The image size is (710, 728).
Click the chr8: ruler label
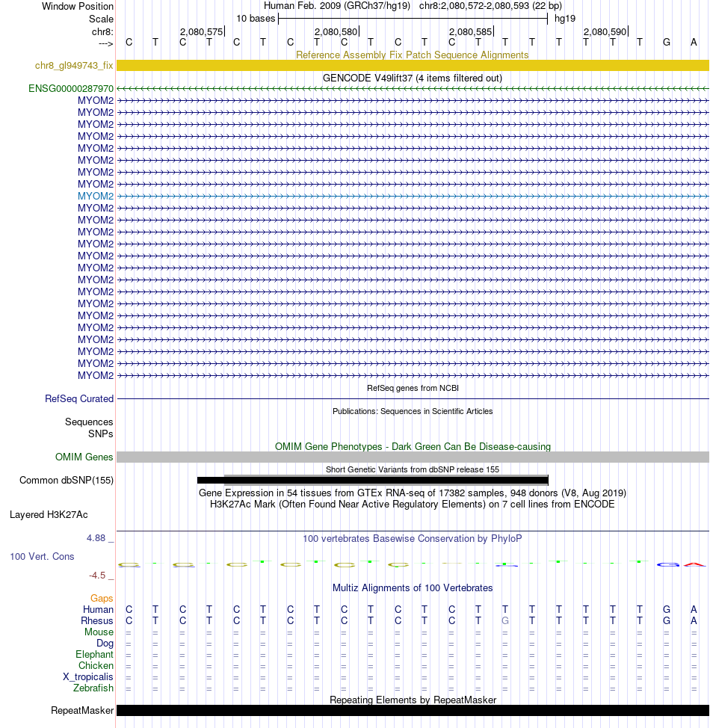102,31
